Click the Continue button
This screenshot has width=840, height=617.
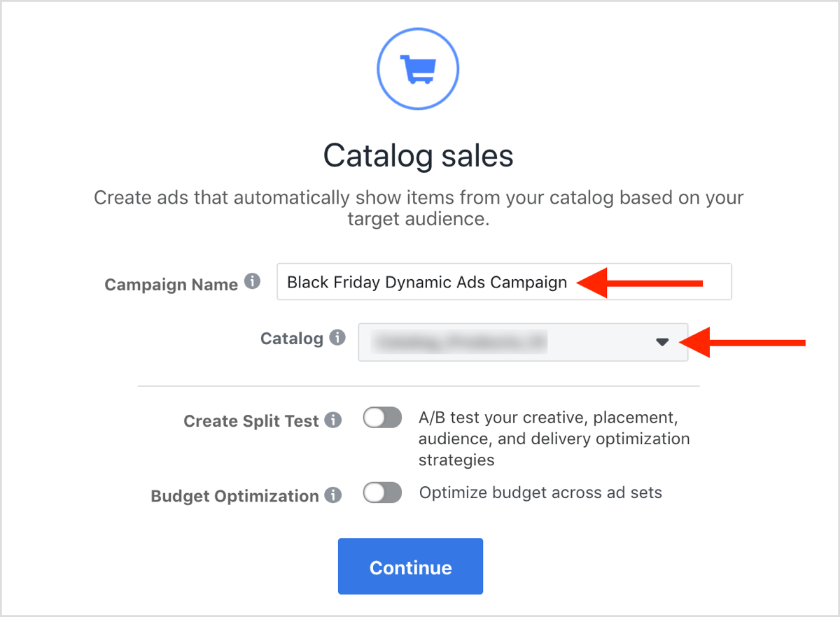pos(410,567)
